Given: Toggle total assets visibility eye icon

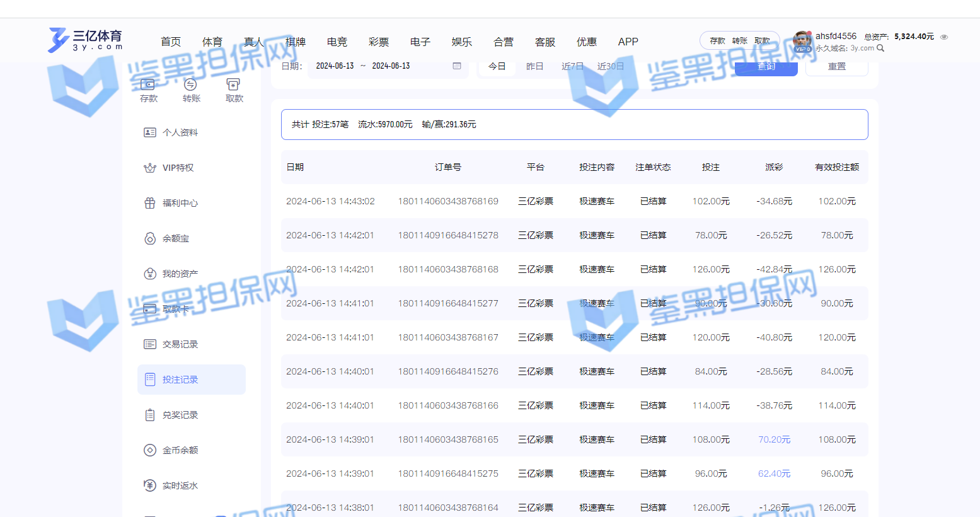Looking at the screenshot, I should click(944, 37).
